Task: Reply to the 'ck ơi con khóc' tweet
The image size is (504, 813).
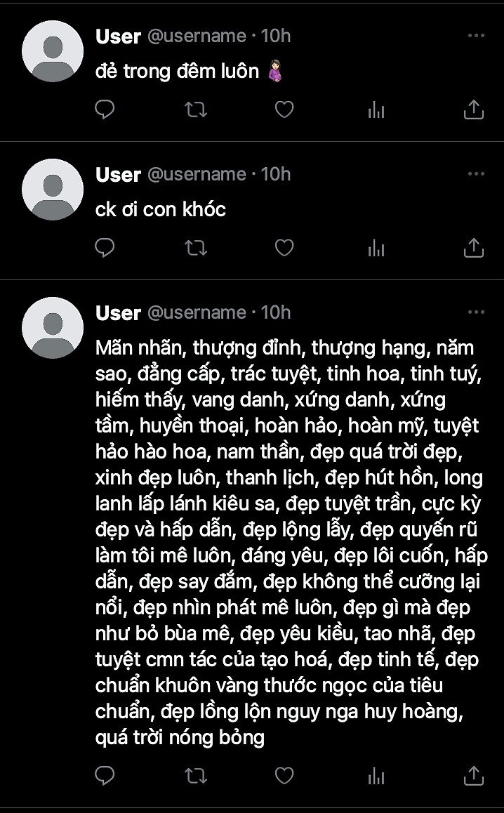Action: pos(105,248)
